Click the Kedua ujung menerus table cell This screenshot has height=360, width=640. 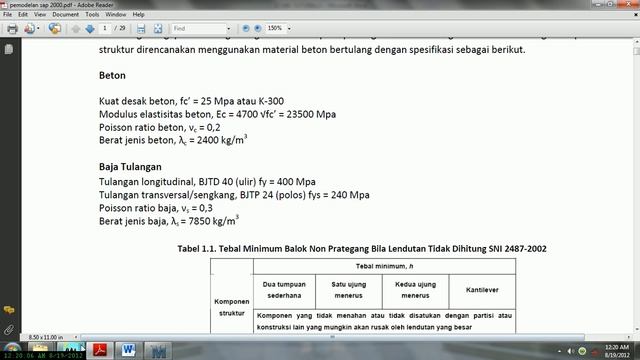pyautogui.click(x=416, y=290)
